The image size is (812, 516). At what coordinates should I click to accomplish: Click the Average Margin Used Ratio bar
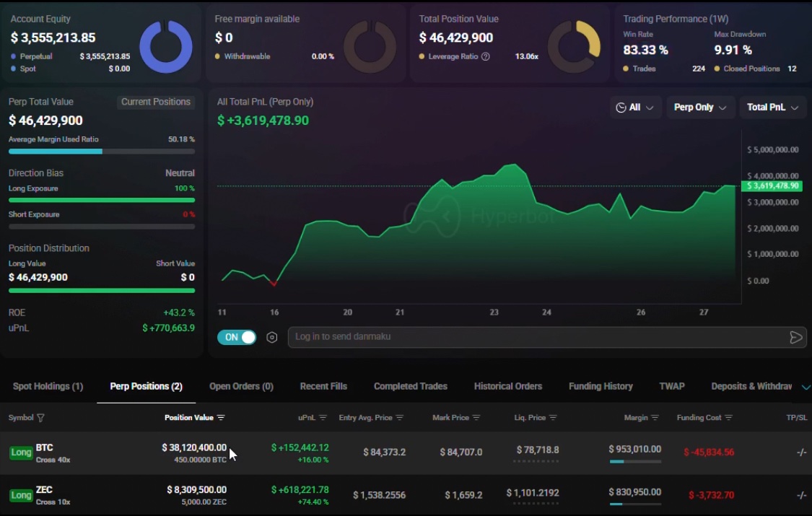click(x=102, y=152)
